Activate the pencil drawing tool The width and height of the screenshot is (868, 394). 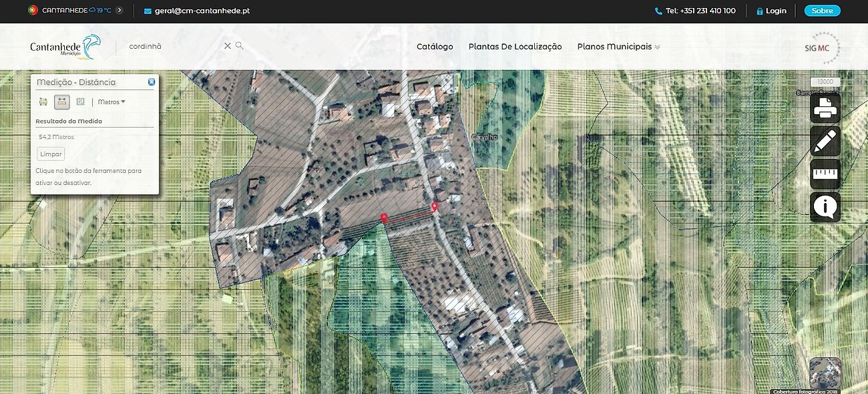coord(825,141)
